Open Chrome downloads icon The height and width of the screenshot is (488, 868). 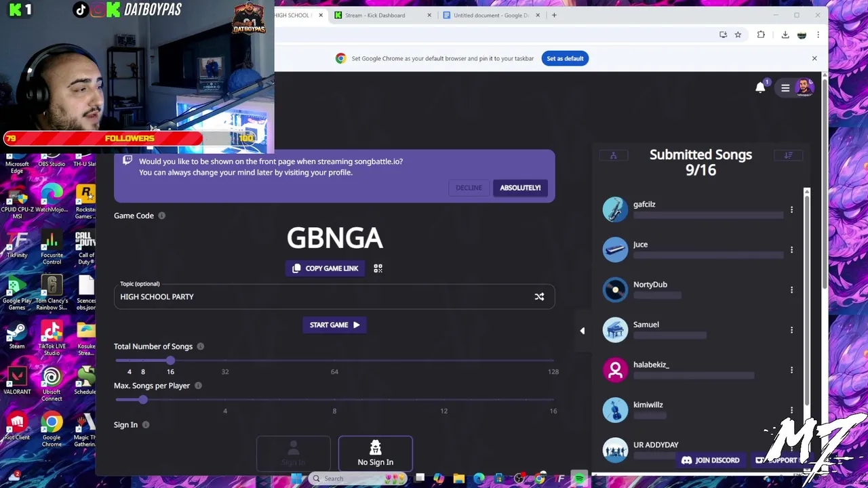785,35
